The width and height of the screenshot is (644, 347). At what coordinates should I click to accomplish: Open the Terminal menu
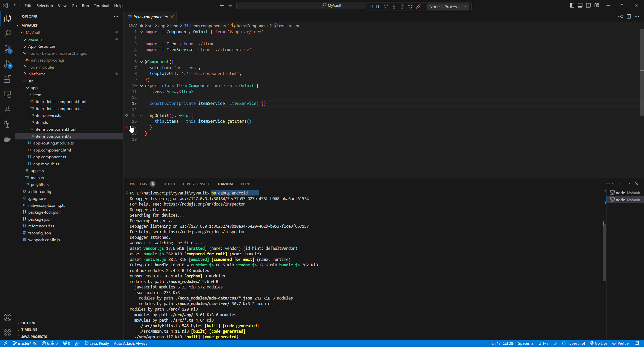[101, 6]
